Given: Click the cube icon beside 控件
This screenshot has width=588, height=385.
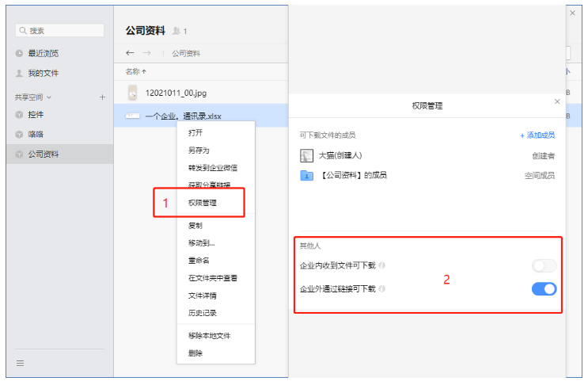Looking at the screenshot, I should [19, 115].
